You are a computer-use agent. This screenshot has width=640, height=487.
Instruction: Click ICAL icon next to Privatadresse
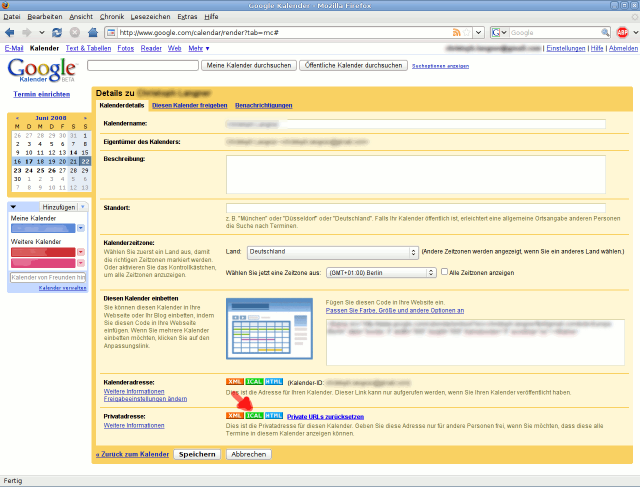click(x=254, y=416)
